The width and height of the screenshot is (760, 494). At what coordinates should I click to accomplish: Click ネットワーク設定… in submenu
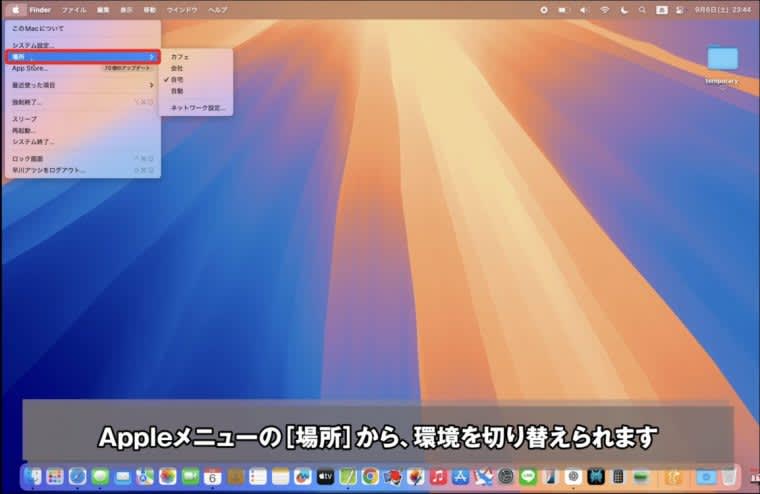point(198,107)
